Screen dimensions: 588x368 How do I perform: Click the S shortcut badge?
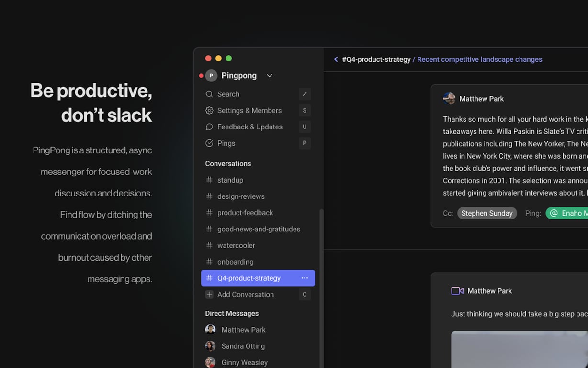click(305, 111)
